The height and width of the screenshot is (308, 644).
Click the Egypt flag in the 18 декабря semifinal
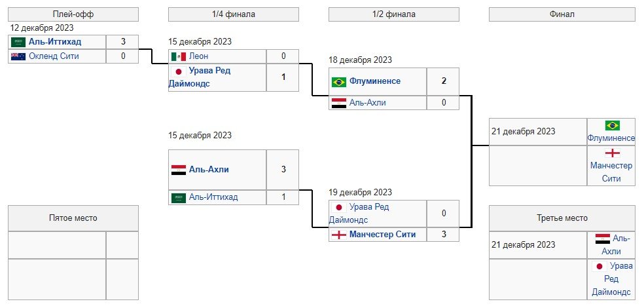pyautogui.click(x=338, y=103)
